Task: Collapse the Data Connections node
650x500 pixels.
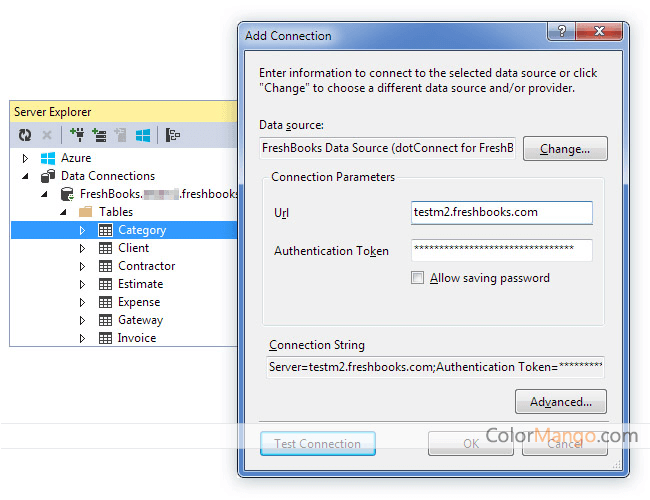Action: pos(25,176)
